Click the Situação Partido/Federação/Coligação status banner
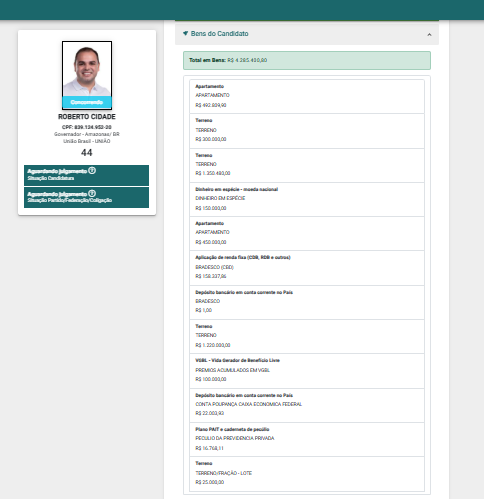Screen dimensions: 484x499 pos(86,197)
